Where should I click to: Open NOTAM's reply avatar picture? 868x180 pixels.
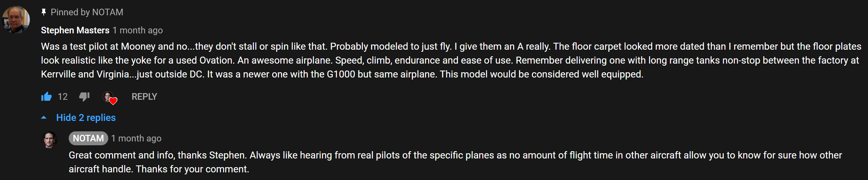pos(49,140)
